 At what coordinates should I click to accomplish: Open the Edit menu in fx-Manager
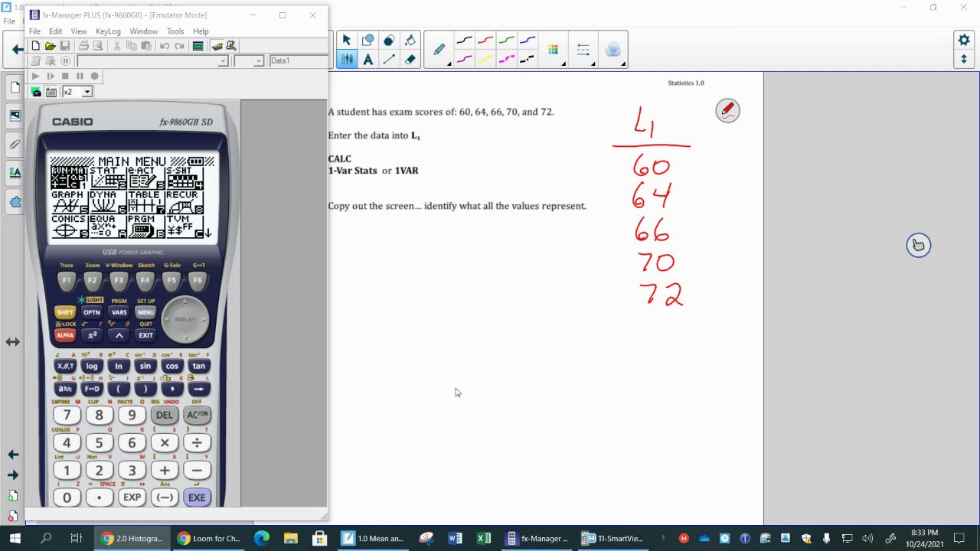(56, 31)
